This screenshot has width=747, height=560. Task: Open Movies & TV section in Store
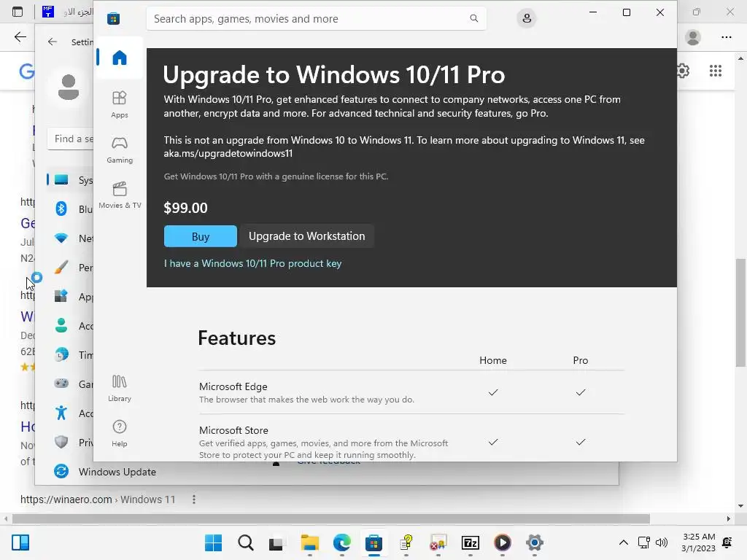(x=120, y=195)
